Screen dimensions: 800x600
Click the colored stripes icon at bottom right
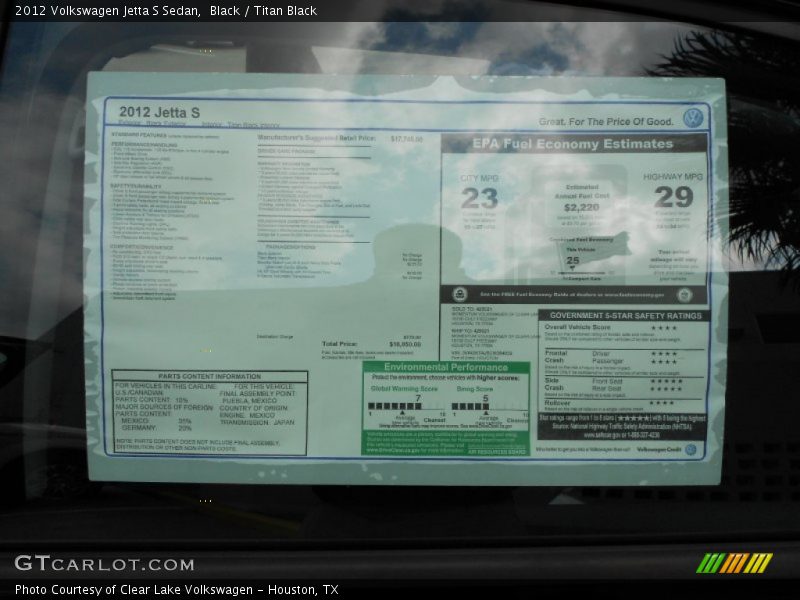(735, 563)
